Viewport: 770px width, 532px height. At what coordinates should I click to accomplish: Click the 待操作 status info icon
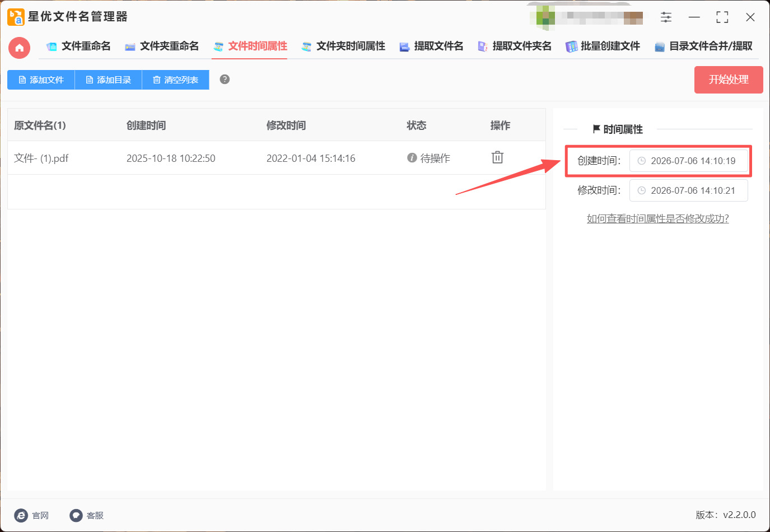[x=412, y=158]
